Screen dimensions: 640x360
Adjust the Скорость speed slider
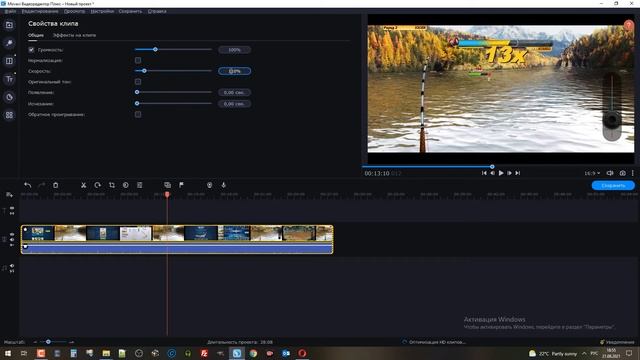(x=173, y=71)
